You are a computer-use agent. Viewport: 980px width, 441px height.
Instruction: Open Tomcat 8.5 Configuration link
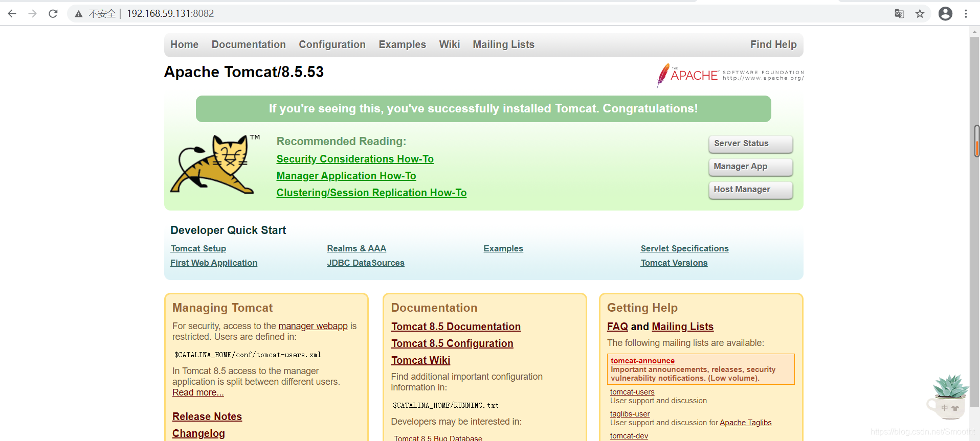pos(452,343)
